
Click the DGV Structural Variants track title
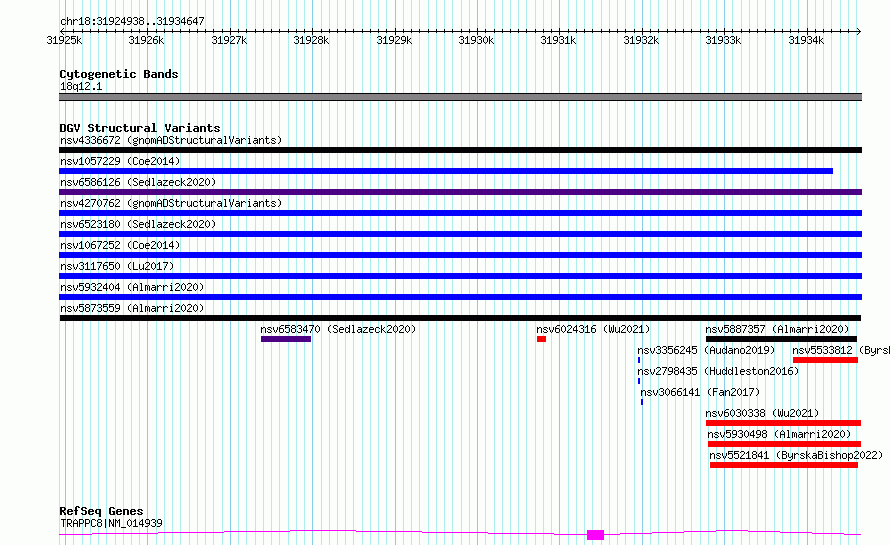(140, 128)
